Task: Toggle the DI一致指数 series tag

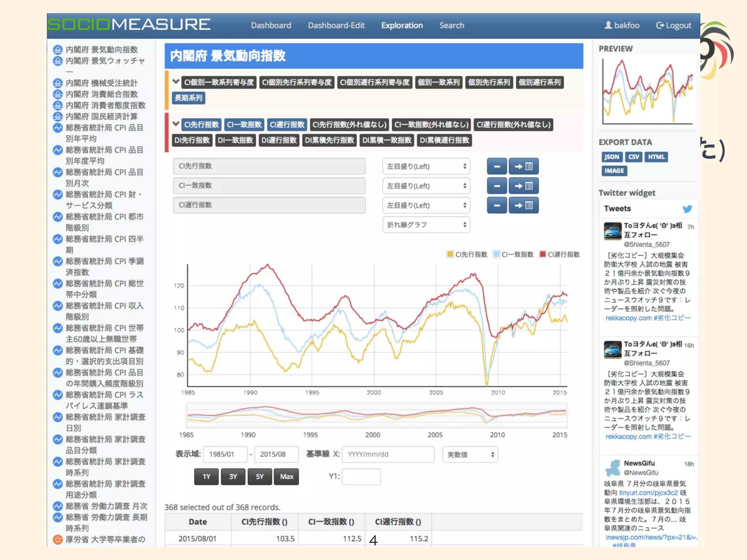Action: click(x=235, y=140)
